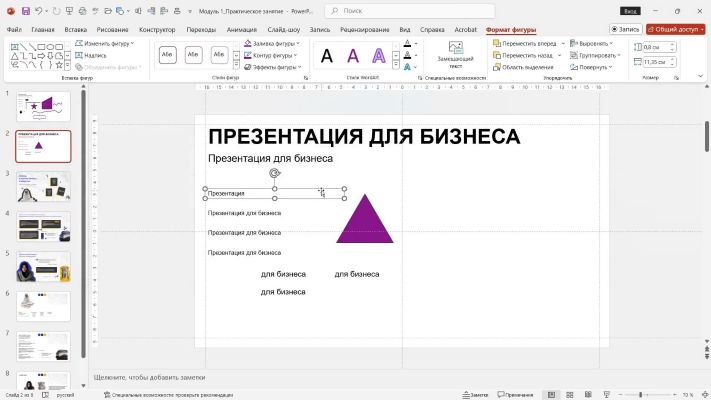Start slideshow from status bar icon
The image size is (711, 400).
(x=606, y=395)
